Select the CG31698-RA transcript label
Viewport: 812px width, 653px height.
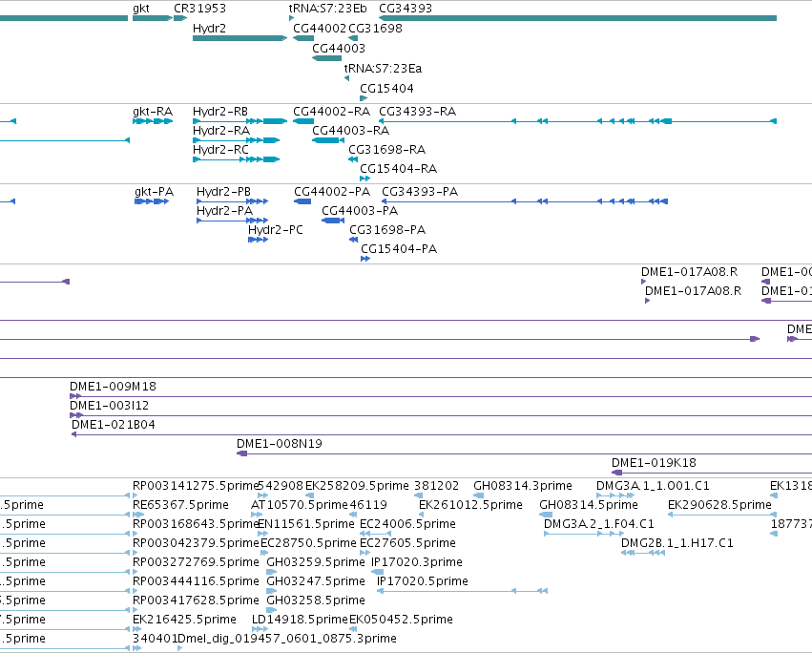pos(386,150)
